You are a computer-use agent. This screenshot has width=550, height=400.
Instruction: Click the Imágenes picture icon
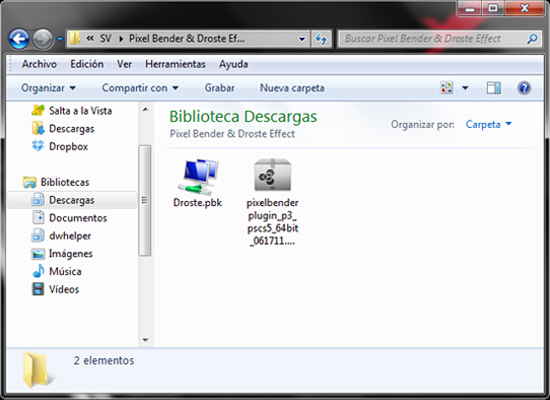38,254
